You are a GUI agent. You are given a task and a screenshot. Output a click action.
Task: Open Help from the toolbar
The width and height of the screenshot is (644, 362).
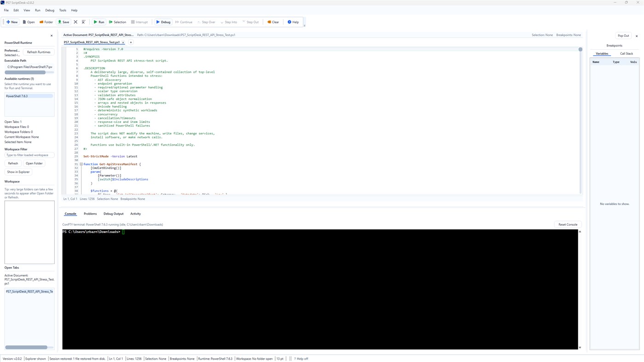293,22
